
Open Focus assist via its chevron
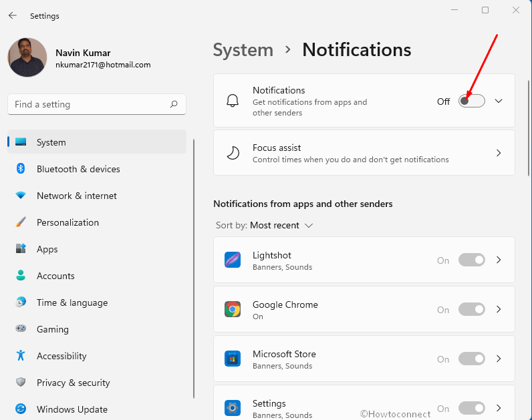pyautogui.click(x=499, y=153)
